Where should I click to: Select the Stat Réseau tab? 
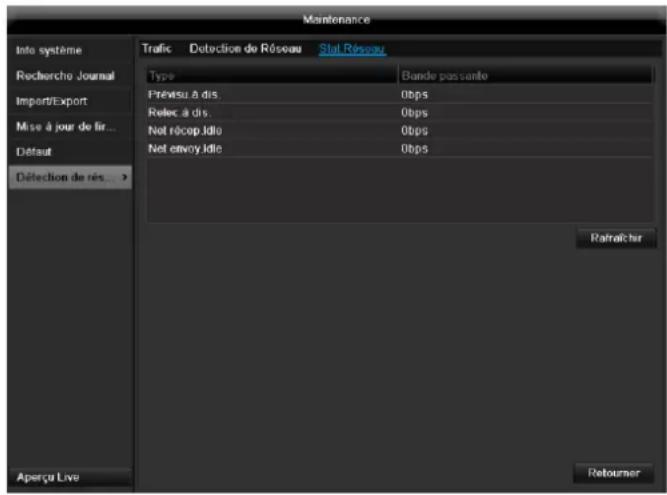[352, 48]
